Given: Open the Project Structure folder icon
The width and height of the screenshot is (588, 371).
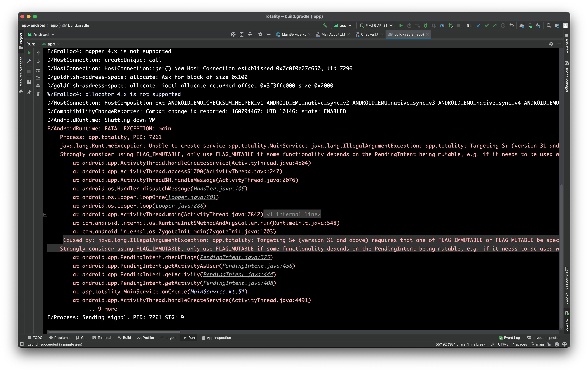Looking at the screenshot, I should coord(557,25).
